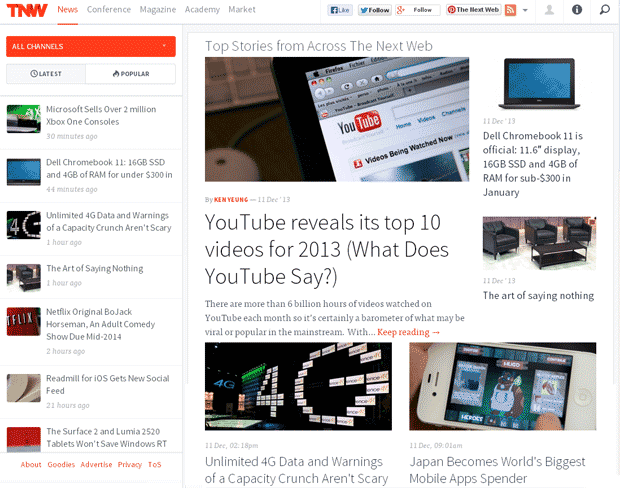
Task: Click the Advertise footer link
Action: (x=96, y=465)
